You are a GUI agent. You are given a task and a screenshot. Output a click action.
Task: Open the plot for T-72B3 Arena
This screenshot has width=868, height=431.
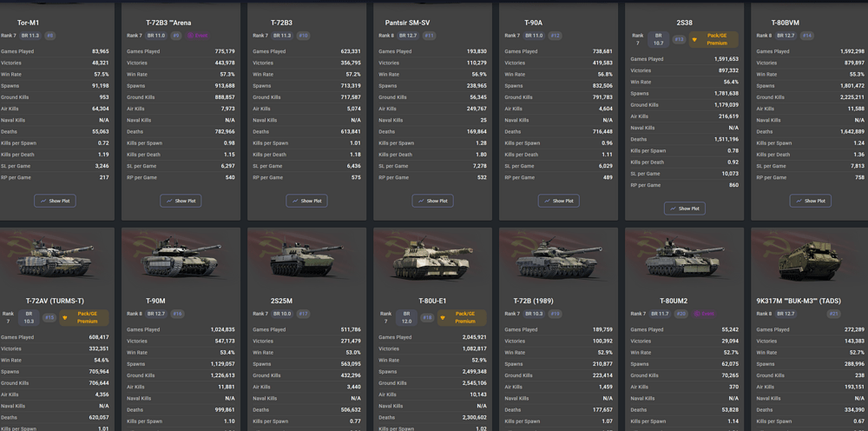click(181, 201)
